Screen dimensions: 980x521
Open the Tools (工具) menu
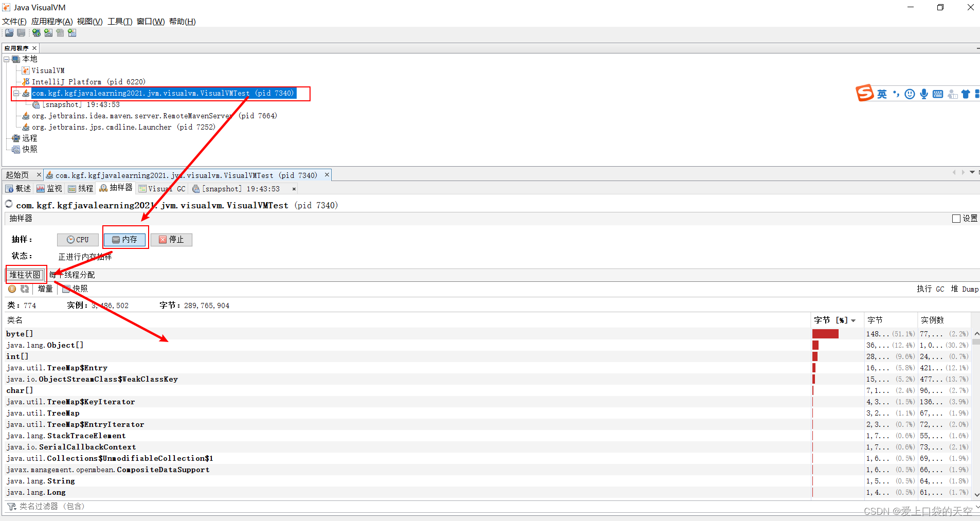(x=120, y=22)
